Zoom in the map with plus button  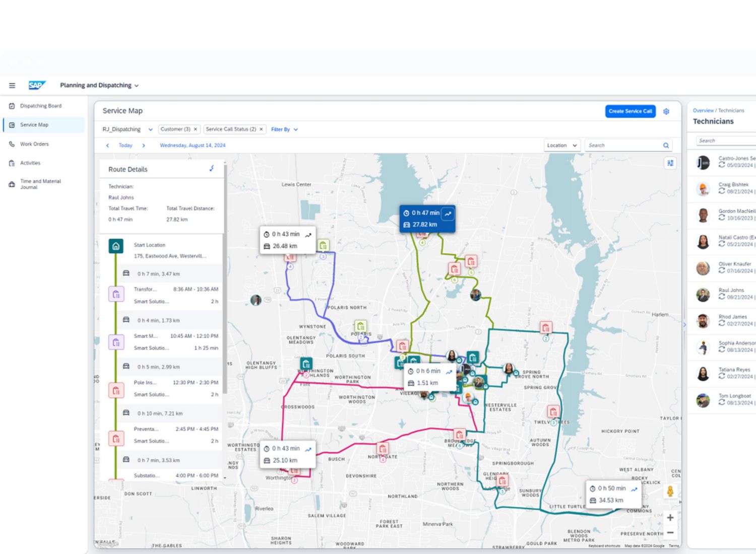670,518
